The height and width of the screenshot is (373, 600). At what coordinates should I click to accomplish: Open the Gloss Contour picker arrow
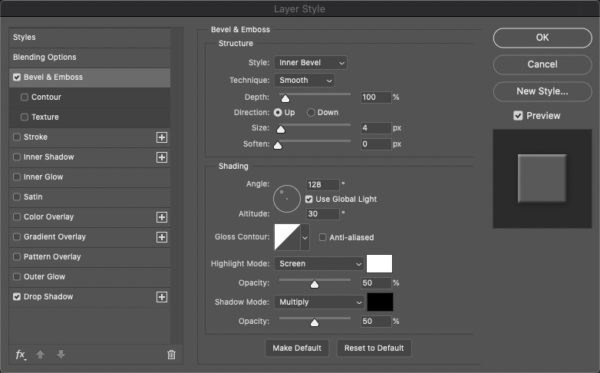click(x=305, y=237)
